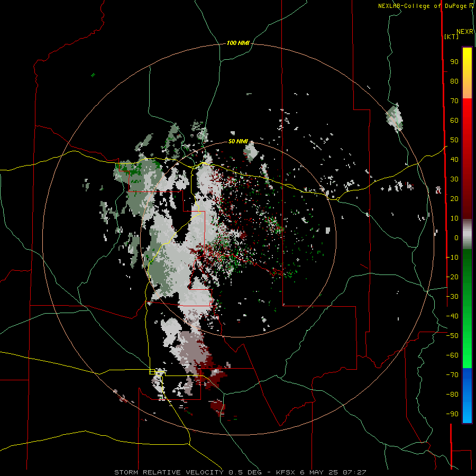
Task: Click the -10 value on velocity scale
Action: tap(452, 258)
